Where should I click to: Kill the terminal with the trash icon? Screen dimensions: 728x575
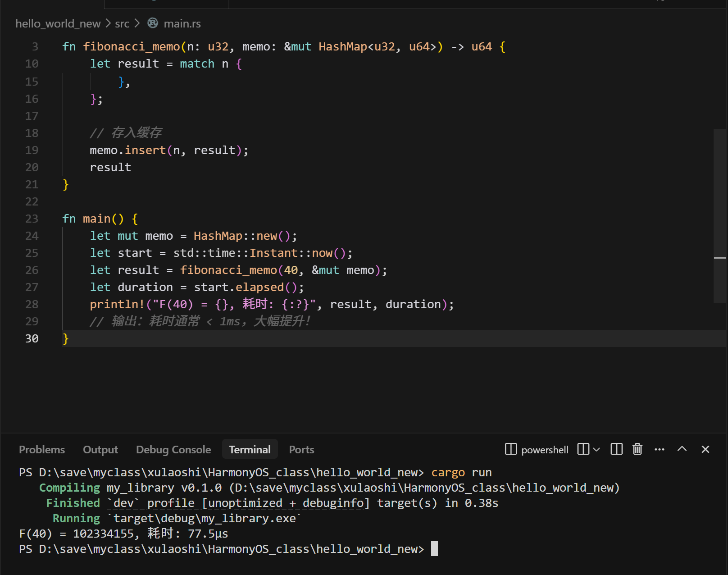pyautogui.click(x=637, y=449)
